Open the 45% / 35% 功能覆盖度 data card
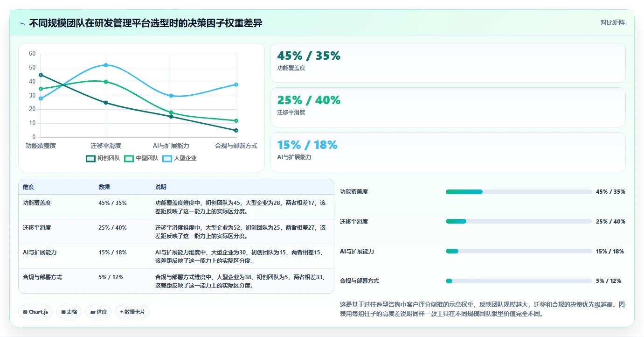Screen dimensions: 644x337 (x=448, y=63)
